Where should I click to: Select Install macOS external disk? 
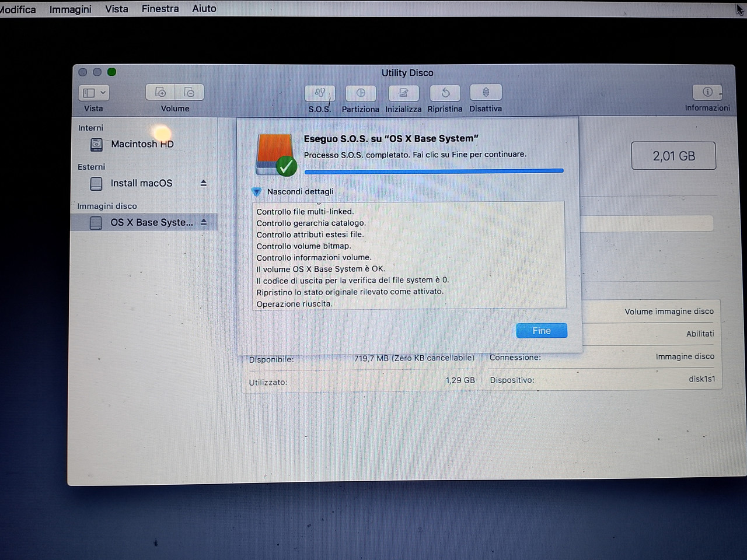click(142, 183)
